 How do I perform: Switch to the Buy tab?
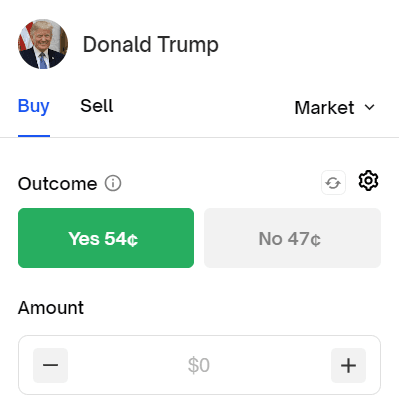pyautogui.click(x=34, y=106)
